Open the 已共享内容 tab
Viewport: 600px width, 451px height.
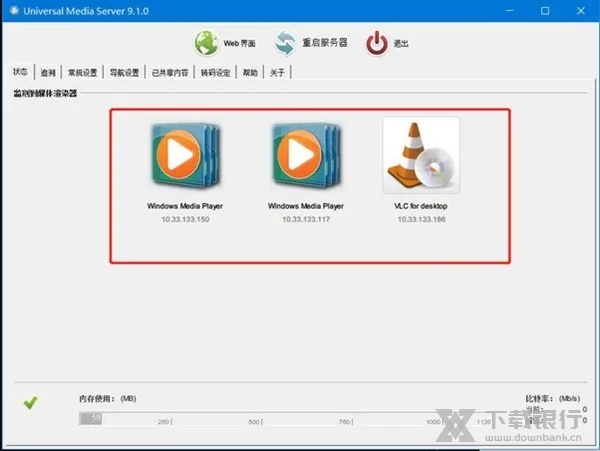click(170, 72)
